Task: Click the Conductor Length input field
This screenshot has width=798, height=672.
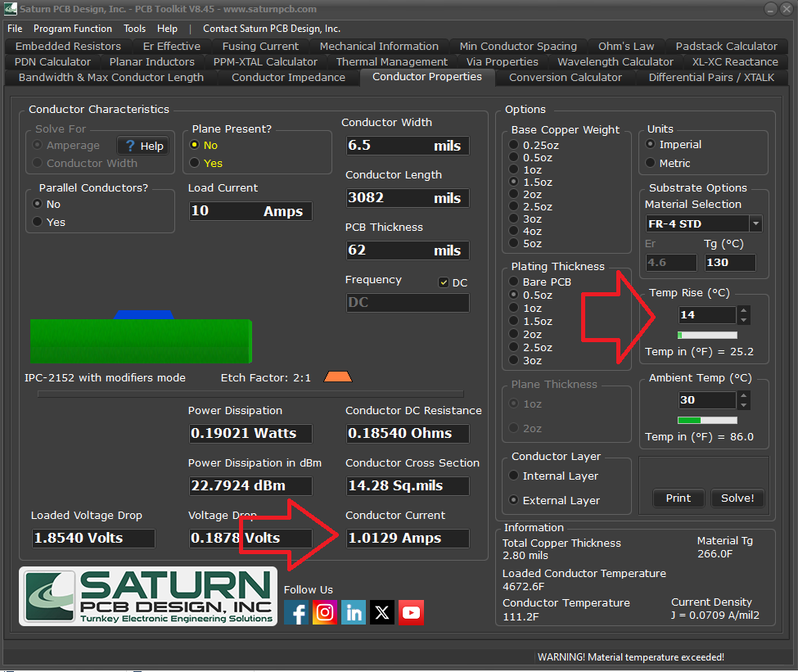Action: coord(407,198)
